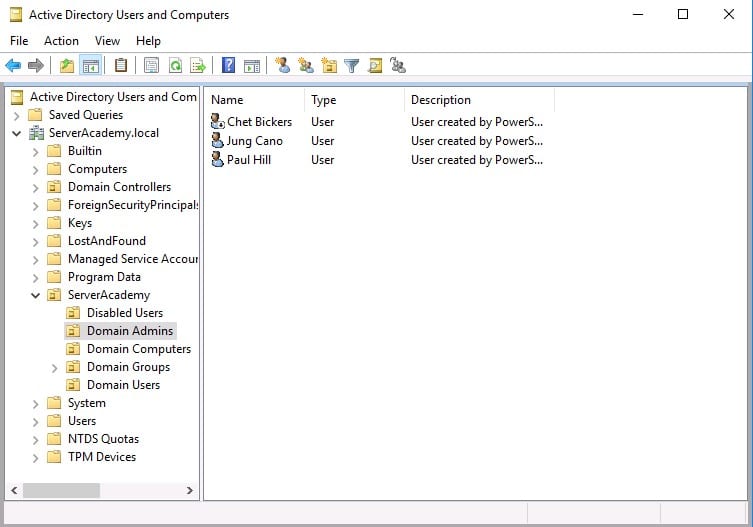The image size is (753, 527).
Task: Collapse the ServerAcademy OU
Action: tap(35, 295)
